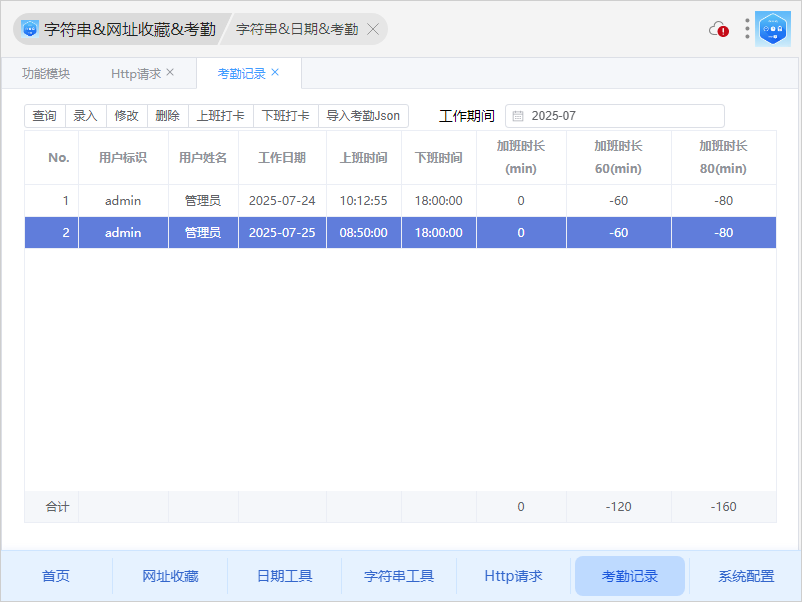Image resolution: width=802 pixels, height=602 pixels.
Task: Click the calendar icon in 工作期间 field
Action: [x=518, y=116]
